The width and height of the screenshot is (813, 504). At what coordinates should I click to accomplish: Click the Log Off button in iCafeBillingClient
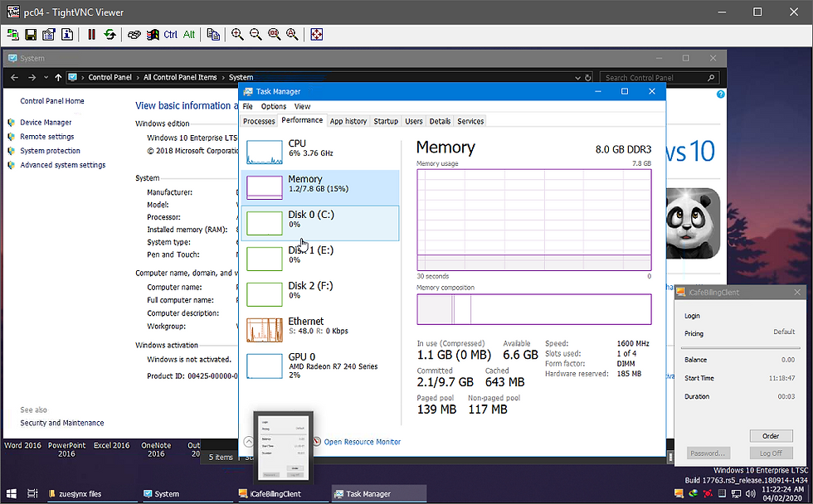(x=771, y=453)
